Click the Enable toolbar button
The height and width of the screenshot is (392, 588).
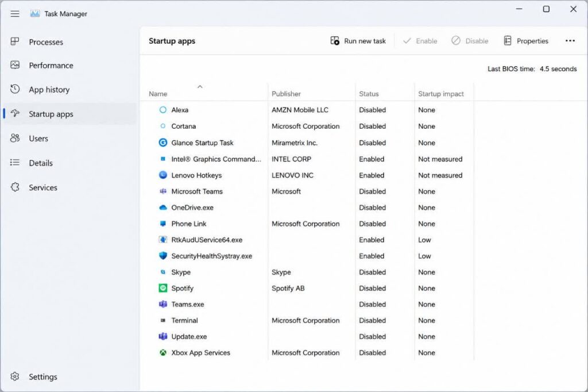click(420, 41)
